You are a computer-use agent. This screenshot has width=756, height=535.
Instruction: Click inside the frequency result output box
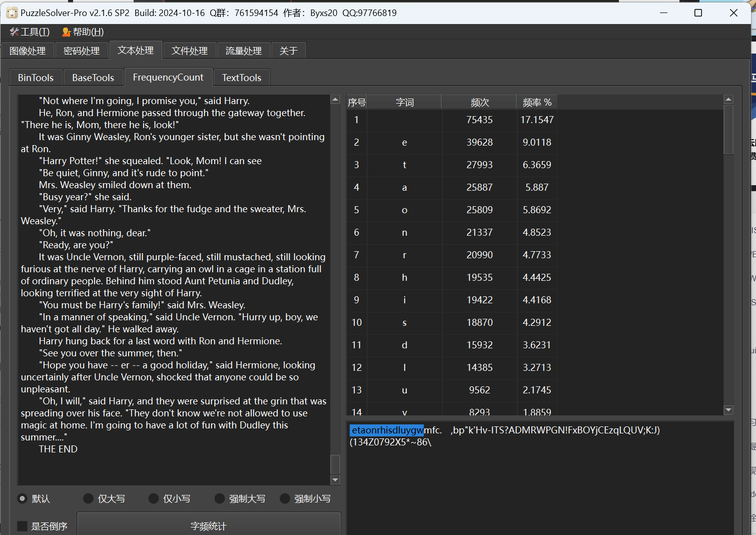540,478
